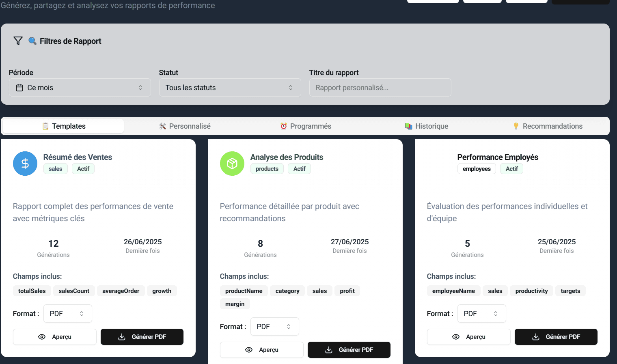Open the Recommandations tab
Image resolution: width=617 pixels, height=364 pixels.
548,126
